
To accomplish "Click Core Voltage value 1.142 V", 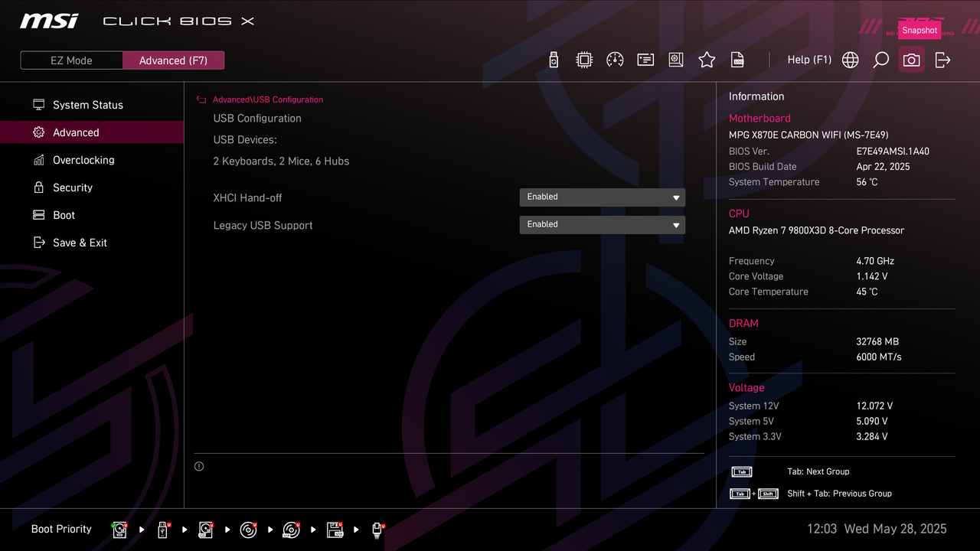I will [872, 276].
